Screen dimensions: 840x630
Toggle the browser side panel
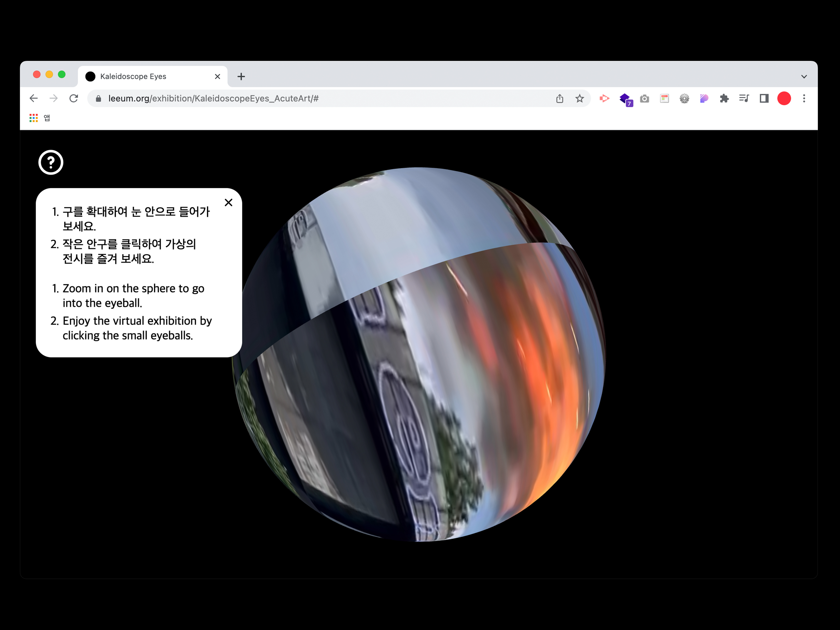point(764,99)
